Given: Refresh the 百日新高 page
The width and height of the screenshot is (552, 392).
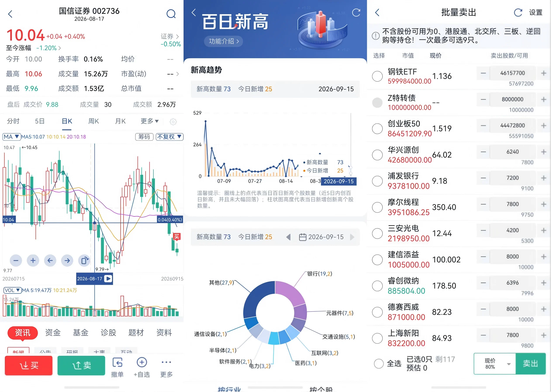Looking at the screenshot, I should coord(356,13).
